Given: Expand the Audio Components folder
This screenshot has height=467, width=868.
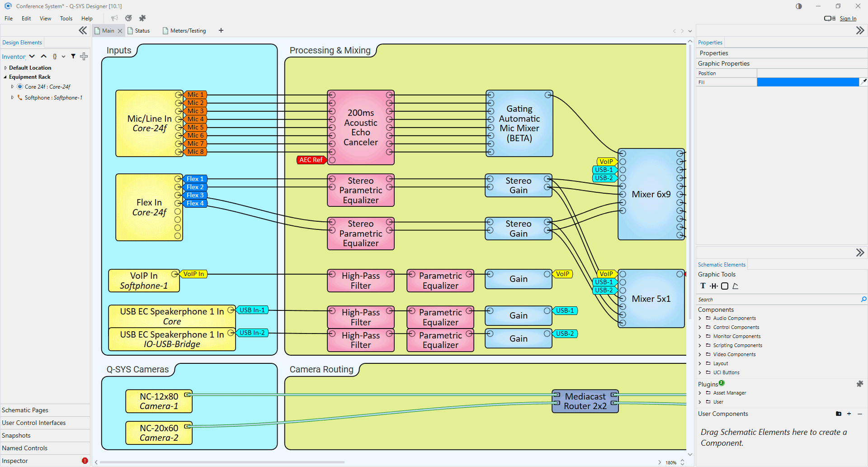Looking at the screenshot, I should (700, 319).
